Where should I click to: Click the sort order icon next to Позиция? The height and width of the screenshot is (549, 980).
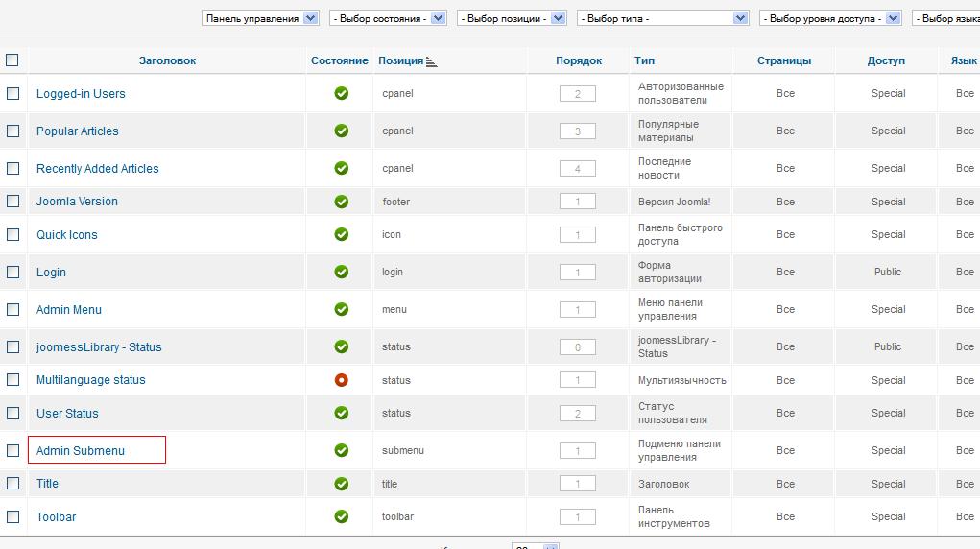pyautogui.click(x=432, y=61)
